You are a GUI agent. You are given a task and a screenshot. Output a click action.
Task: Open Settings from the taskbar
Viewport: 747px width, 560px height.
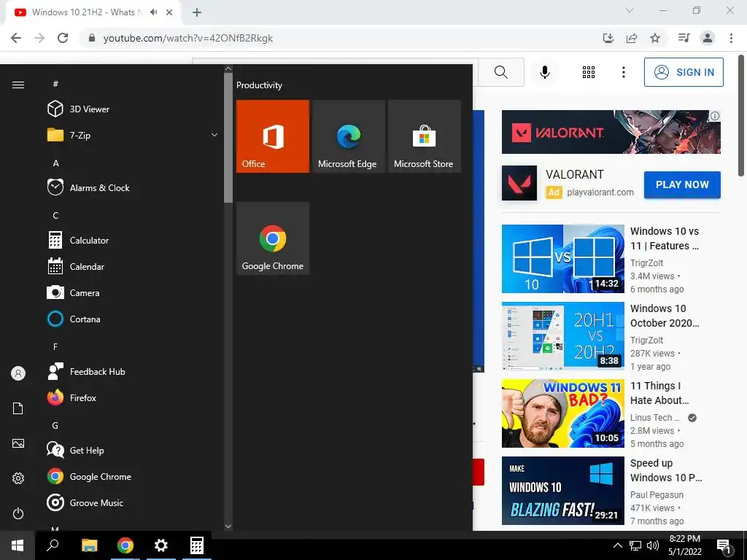click(x=161, y=545)
